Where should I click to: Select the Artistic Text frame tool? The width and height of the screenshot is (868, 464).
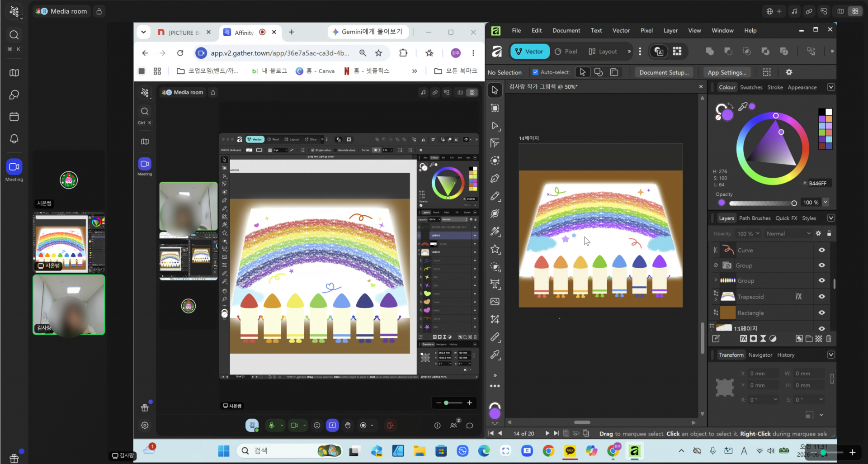pos(495,284)
